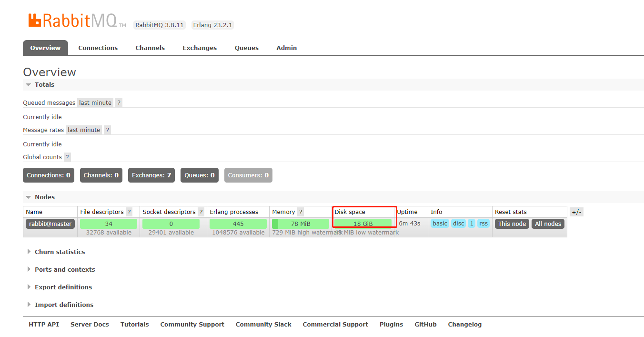The height and width of the screenshot is (337, 644).
Task: Click the Exchanges: 7 count button
Action: (151, 175)
